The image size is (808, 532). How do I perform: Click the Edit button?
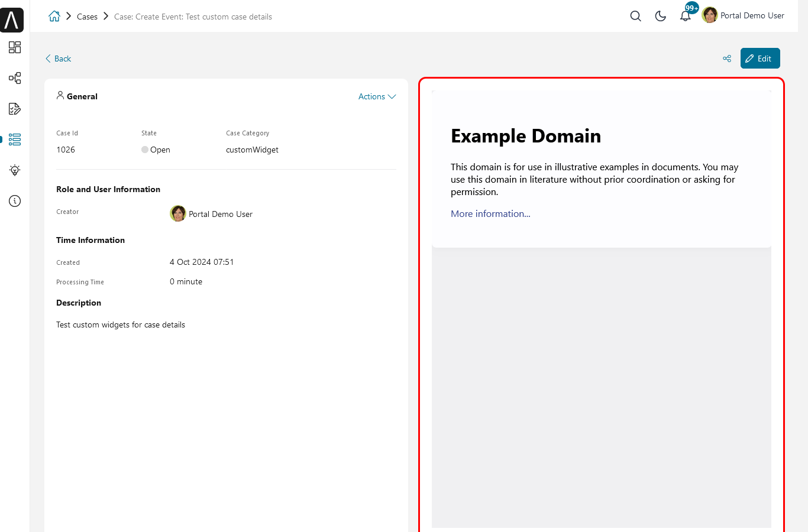coord(760,58)
